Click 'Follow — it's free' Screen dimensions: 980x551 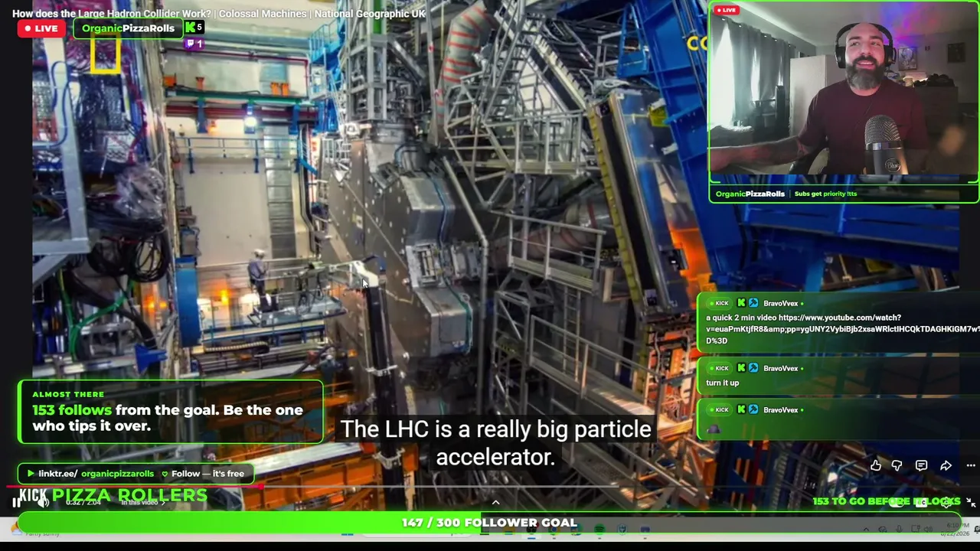pos(207,474)
